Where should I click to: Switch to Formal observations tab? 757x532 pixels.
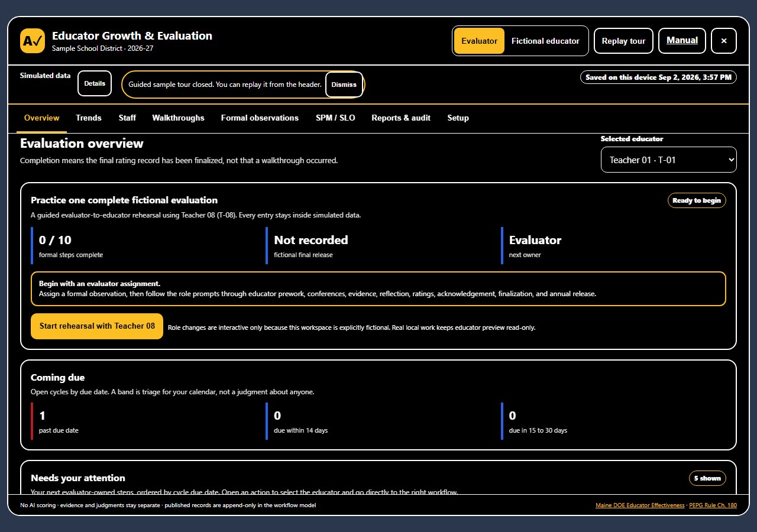(x=260, y=118)
